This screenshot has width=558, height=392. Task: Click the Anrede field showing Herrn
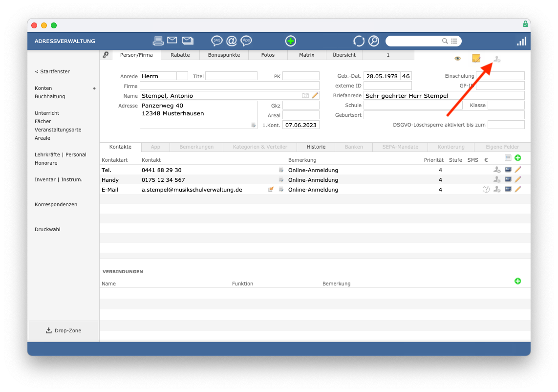pyautogui.click(x=158, y=76)
